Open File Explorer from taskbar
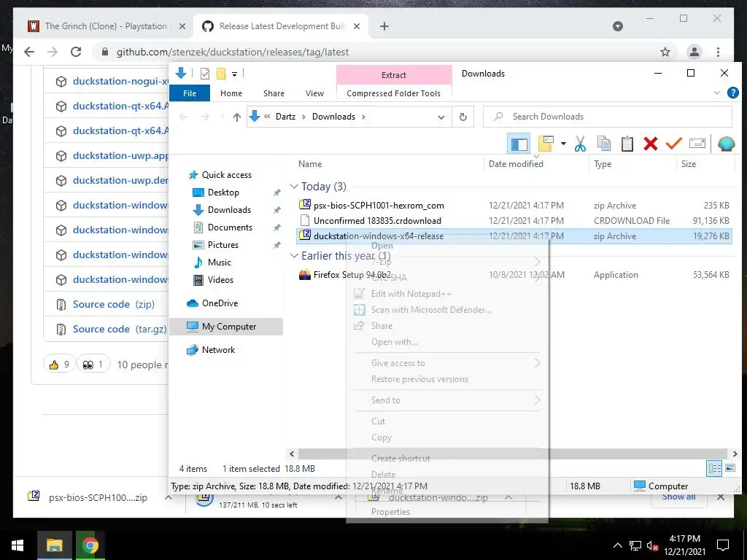This screenshot has height=560, width=747. 55,545
